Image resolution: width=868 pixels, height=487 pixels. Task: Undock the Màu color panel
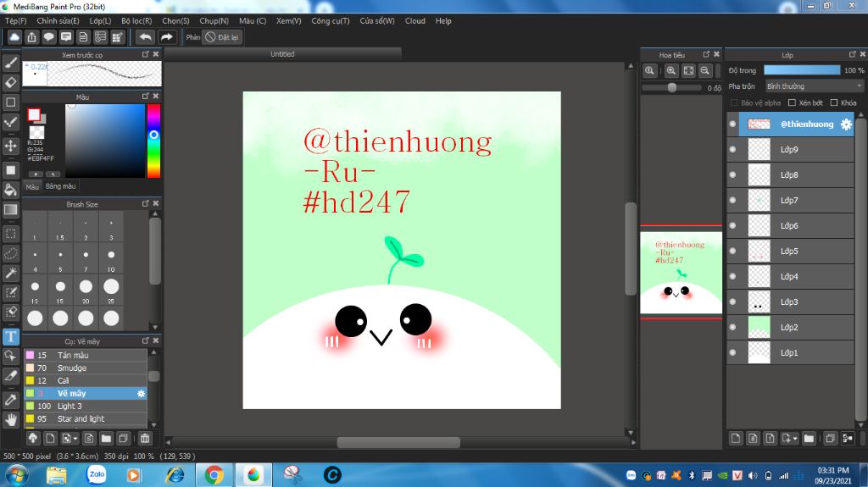(145, 97)
